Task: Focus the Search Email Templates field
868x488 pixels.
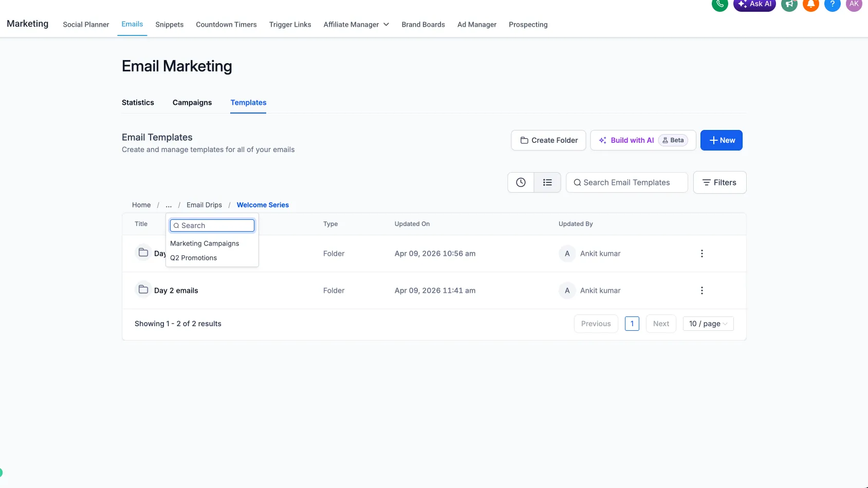Action: tap(626, 182)
